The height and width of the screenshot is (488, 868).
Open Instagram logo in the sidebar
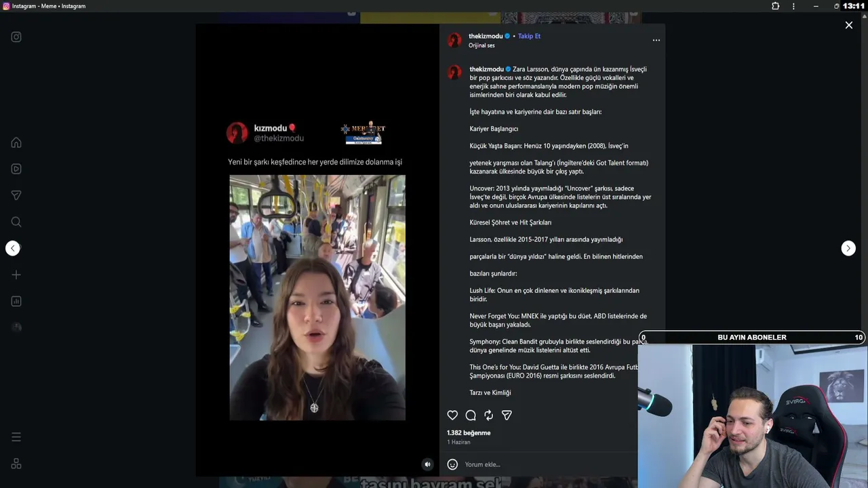click(16, 37)
